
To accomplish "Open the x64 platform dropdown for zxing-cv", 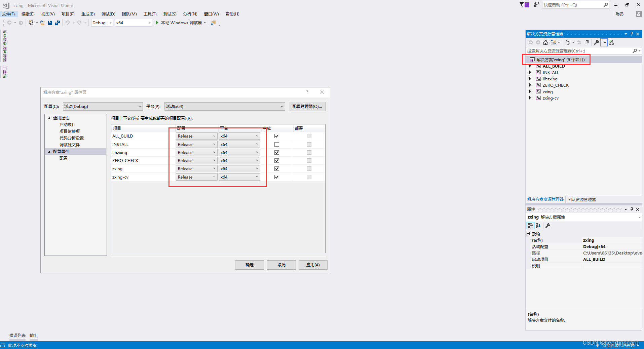I will tap(257, 177).
